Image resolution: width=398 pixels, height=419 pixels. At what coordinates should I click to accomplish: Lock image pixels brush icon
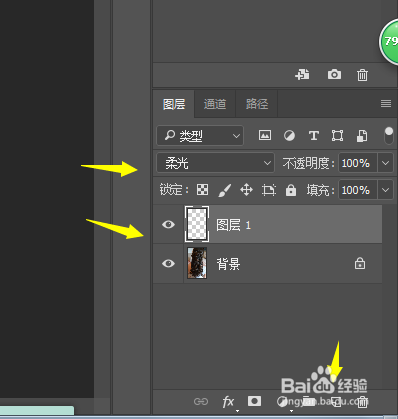(225, 190)
